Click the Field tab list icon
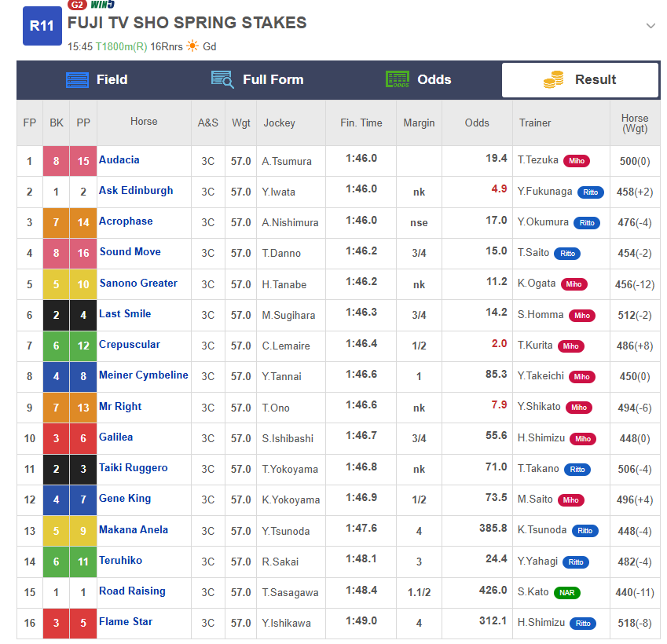 [78, 79]
